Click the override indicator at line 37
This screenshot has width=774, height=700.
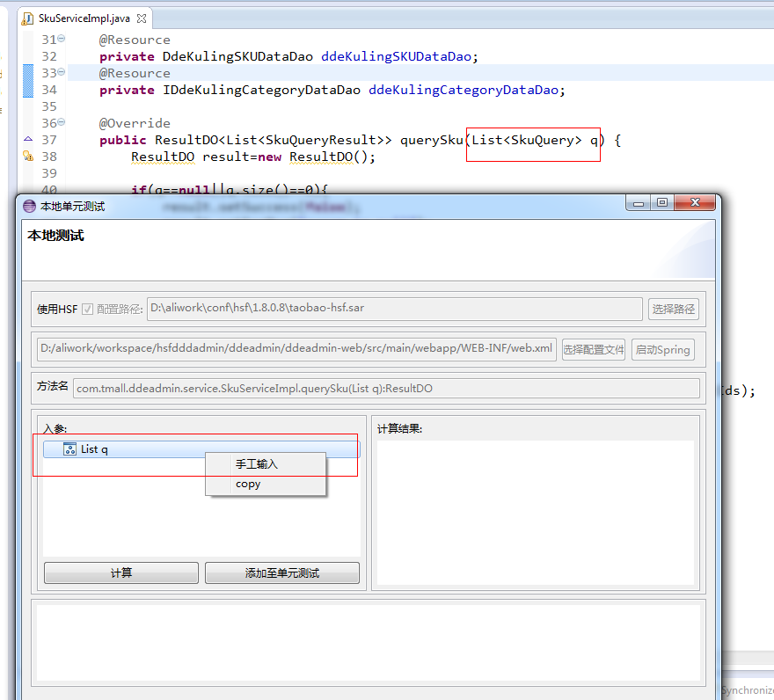click(27, 140)
